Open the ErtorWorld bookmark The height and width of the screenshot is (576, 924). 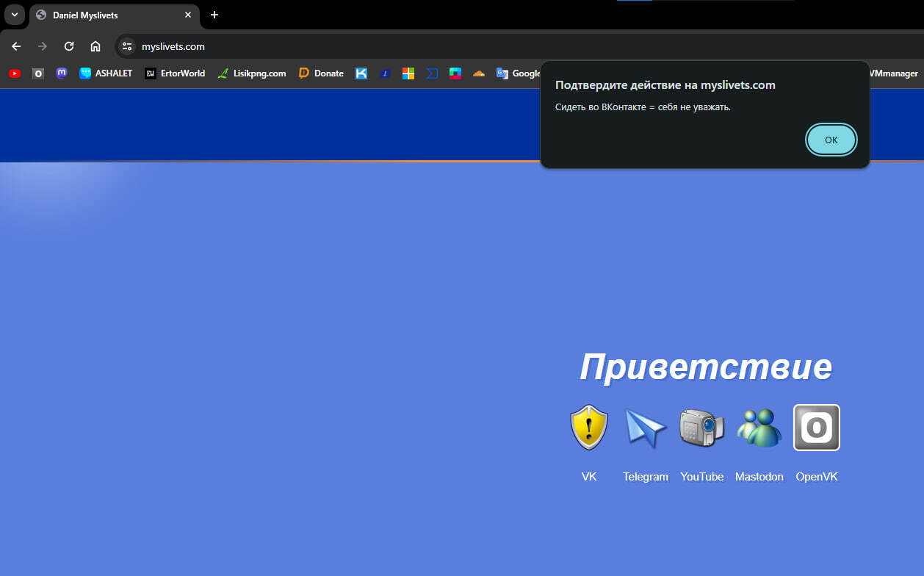175,73
